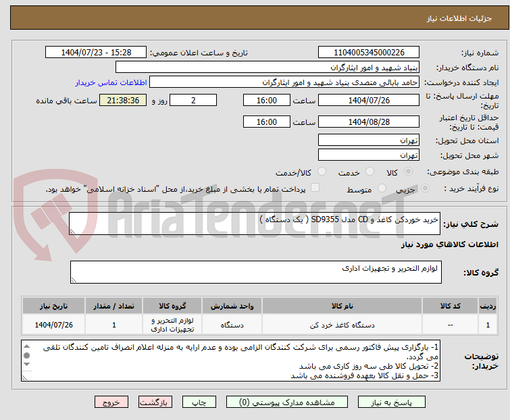Click the دستگاه unit cell in table

click(232, 325)
